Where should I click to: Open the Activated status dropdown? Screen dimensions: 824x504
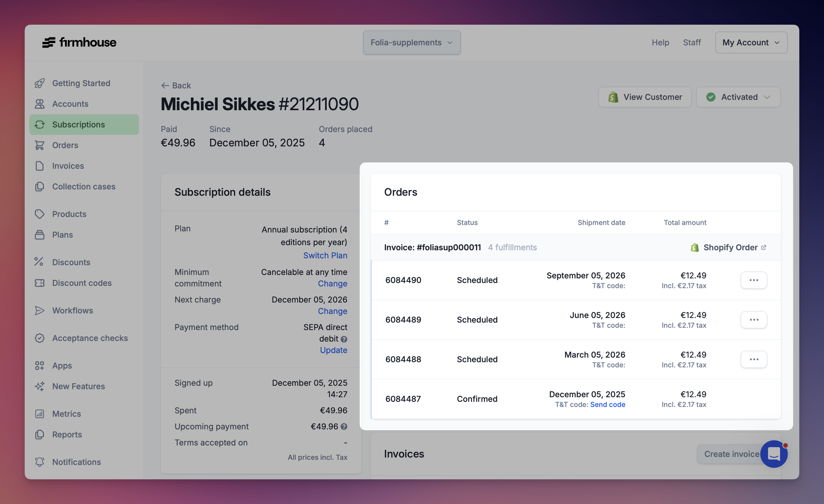click(x=738, y=97)
